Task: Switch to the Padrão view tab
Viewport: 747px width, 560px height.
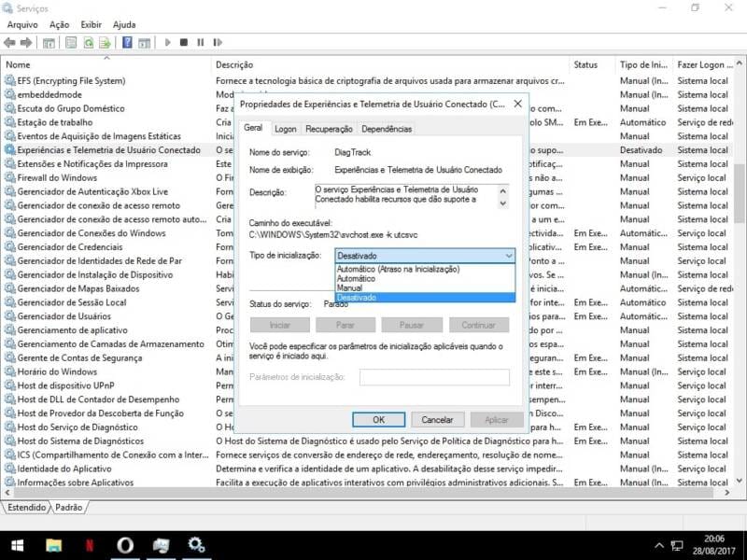Action: [68, 508]
